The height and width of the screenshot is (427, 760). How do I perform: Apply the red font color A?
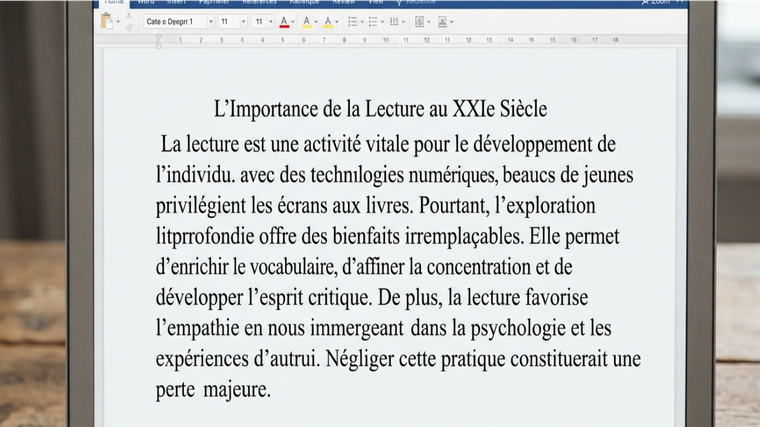tap(285, 22)
